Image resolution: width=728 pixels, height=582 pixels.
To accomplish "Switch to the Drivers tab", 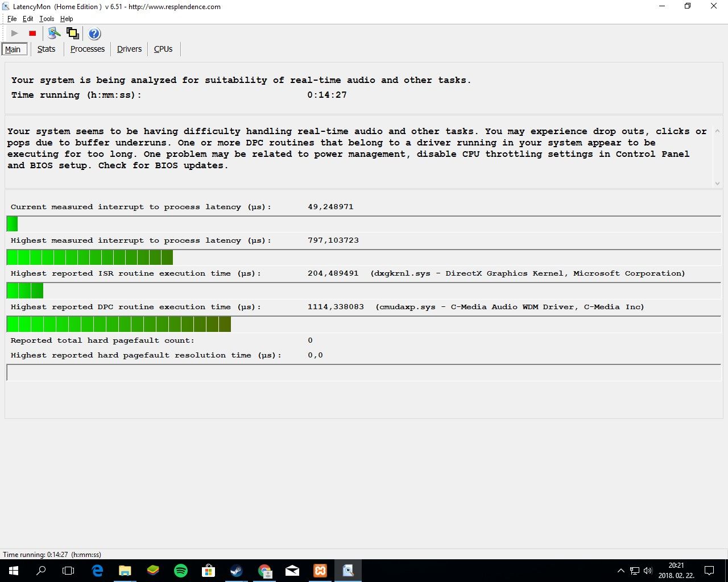I will click(x=129, y=49).
